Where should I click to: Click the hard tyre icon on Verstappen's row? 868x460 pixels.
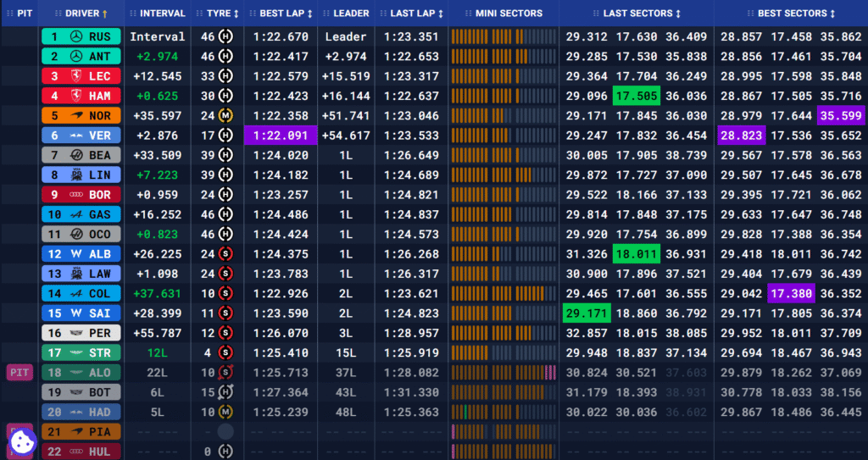click(226, 136)
